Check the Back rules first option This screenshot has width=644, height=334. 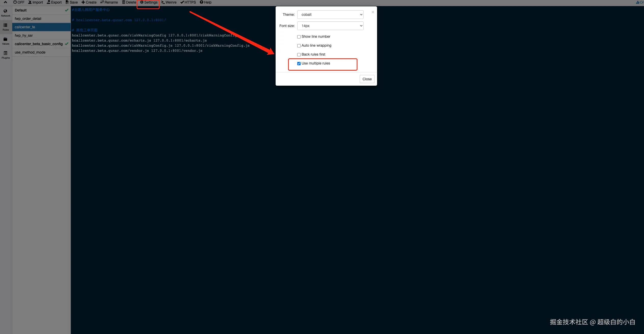tap(299, 55)
